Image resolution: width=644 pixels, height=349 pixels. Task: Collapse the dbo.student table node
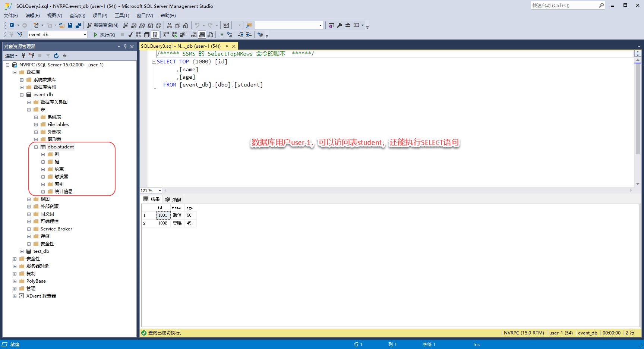coord(36,147)
